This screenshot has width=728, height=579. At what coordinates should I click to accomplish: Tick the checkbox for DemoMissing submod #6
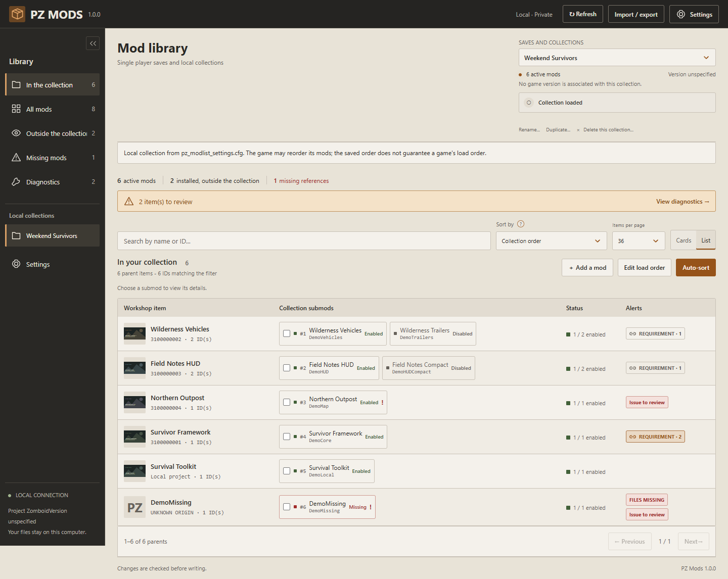click(287, 507)
